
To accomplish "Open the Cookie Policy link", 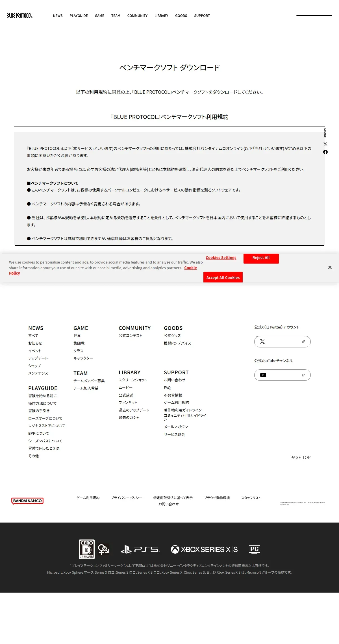I will 190,268.
